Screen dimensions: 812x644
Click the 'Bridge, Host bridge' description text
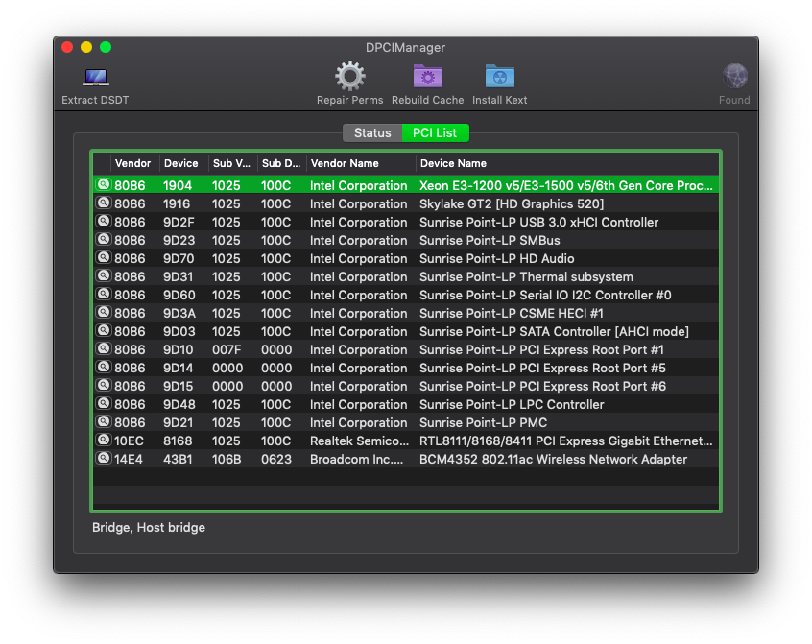pyautogui.click(x=149, y=528)
